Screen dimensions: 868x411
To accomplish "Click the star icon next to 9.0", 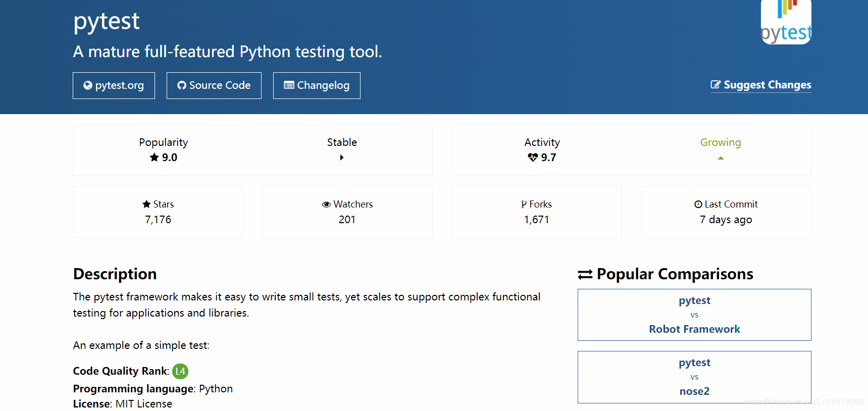I will [155, 158].
